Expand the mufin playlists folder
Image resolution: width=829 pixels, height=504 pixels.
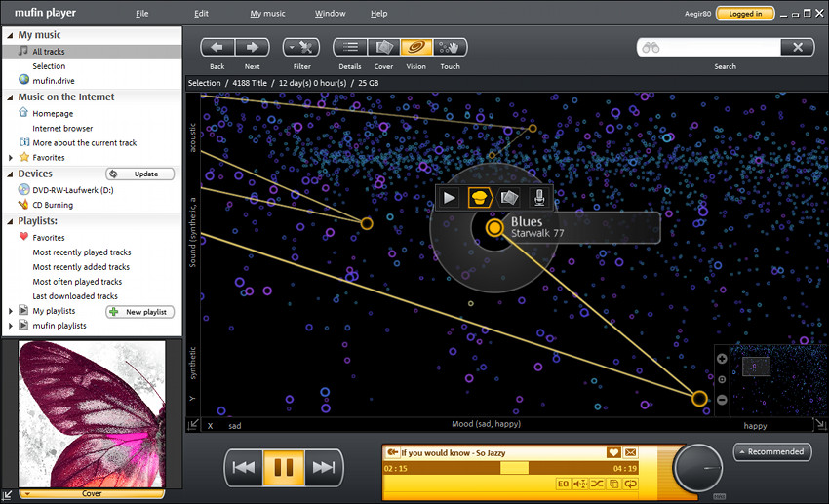coord(10,326)
